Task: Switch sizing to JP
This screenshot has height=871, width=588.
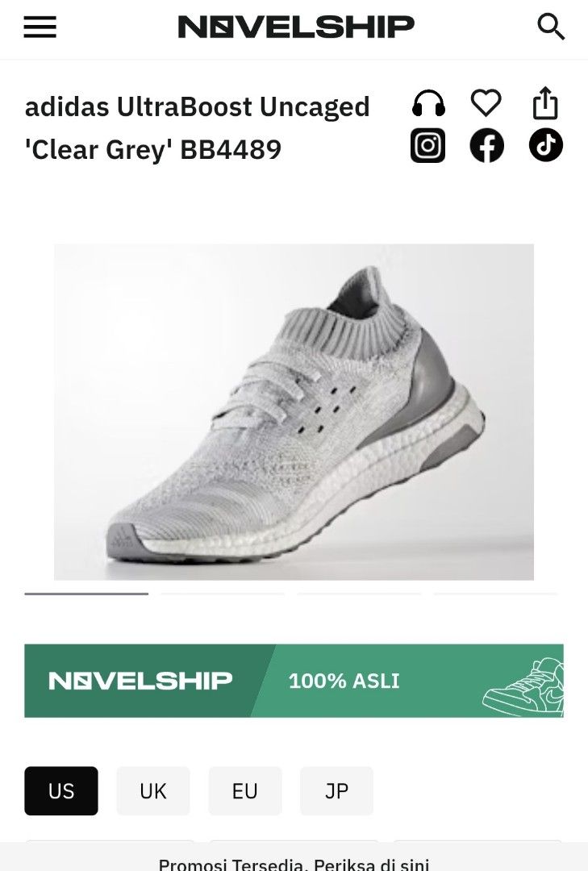Action: point(337,791)
